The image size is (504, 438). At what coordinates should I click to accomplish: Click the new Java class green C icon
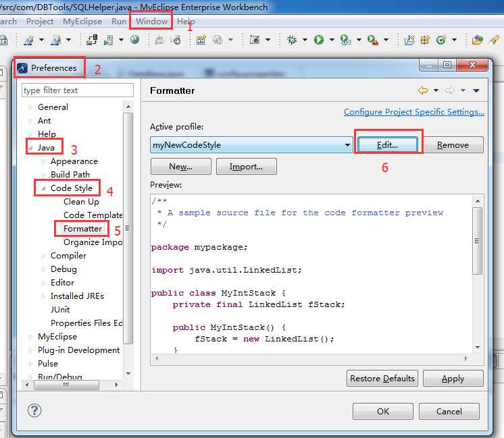[x=441, y=40]
